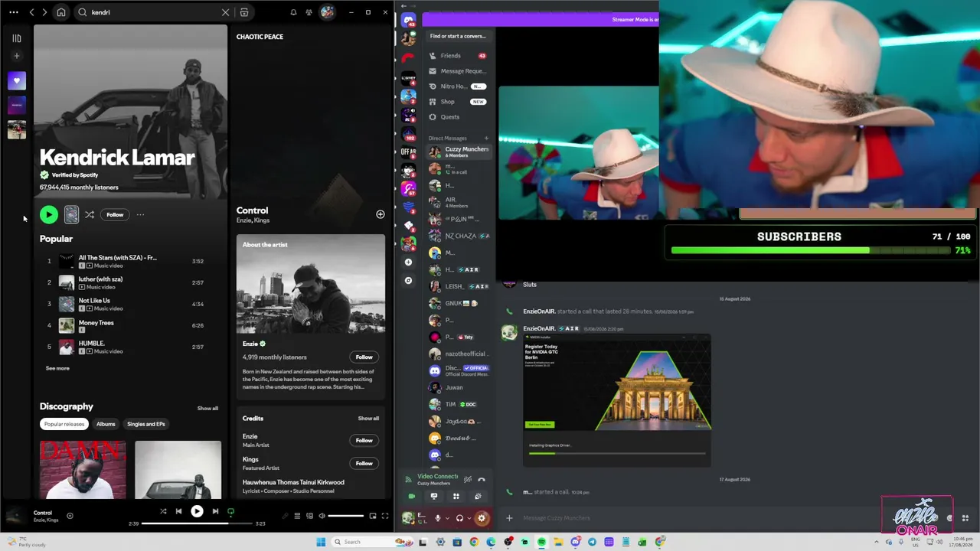Open the Spotify miniplayer
The height and width of the screenshot is (551, 980).
[x=373, y=516]
